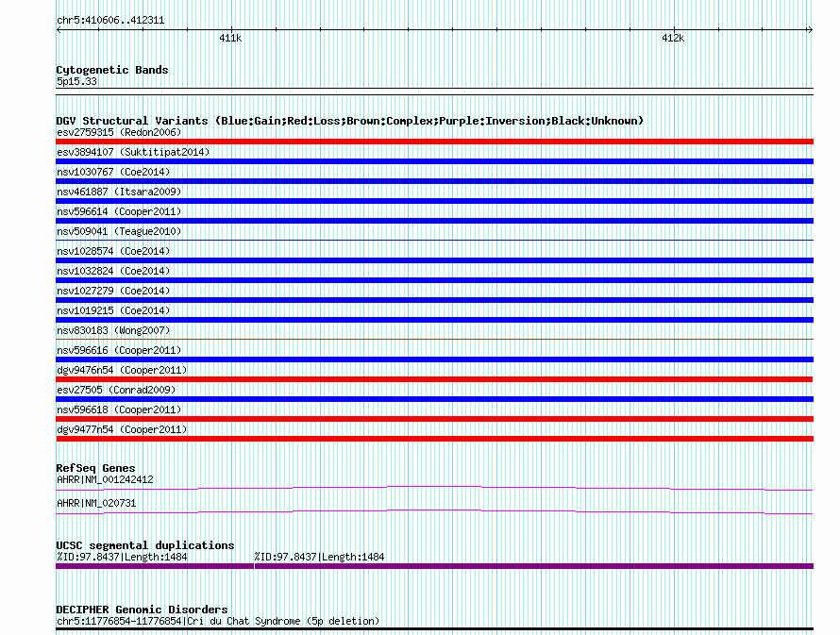The height and width of the screenshot is (635, 840).
Task: Open the nsv596614 (Cooper2011) variant label
Action: pos(119,211)
